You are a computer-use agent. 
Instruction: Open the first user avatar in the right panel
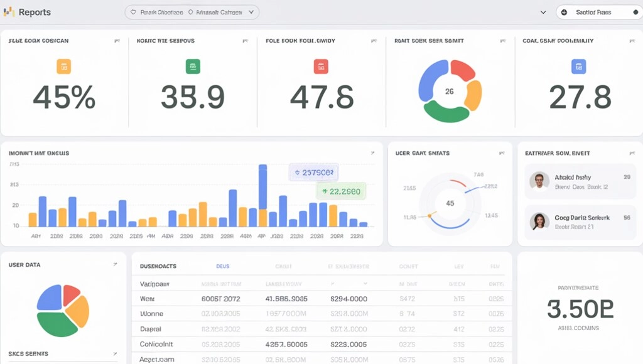click(539, 181)
